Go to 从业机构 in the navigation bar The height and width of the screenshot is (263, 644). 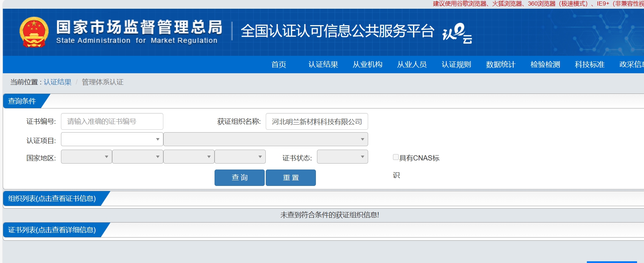[x=367, y=65]
